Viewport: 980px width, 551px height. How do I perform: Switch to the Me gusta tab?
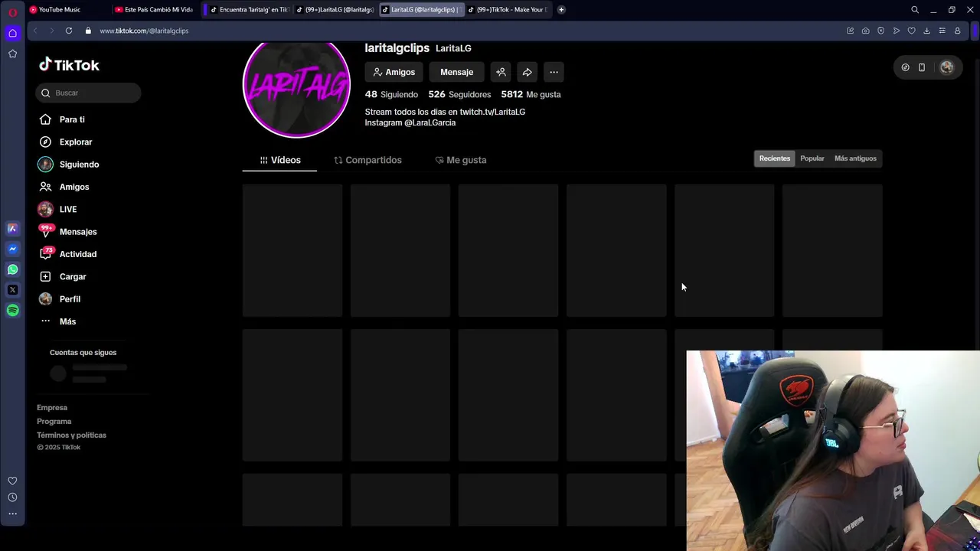460,160
